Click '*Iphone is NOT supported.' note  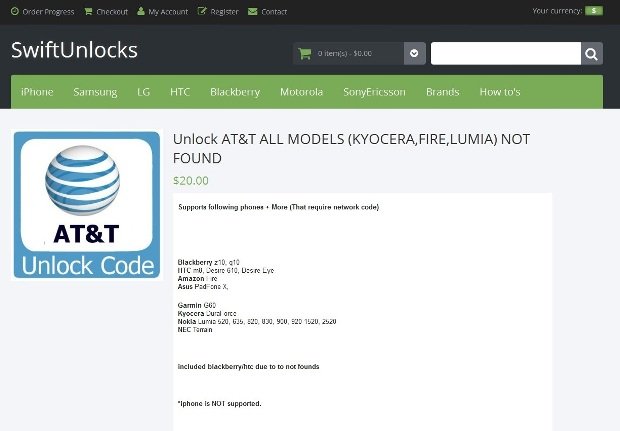[219, 404]
